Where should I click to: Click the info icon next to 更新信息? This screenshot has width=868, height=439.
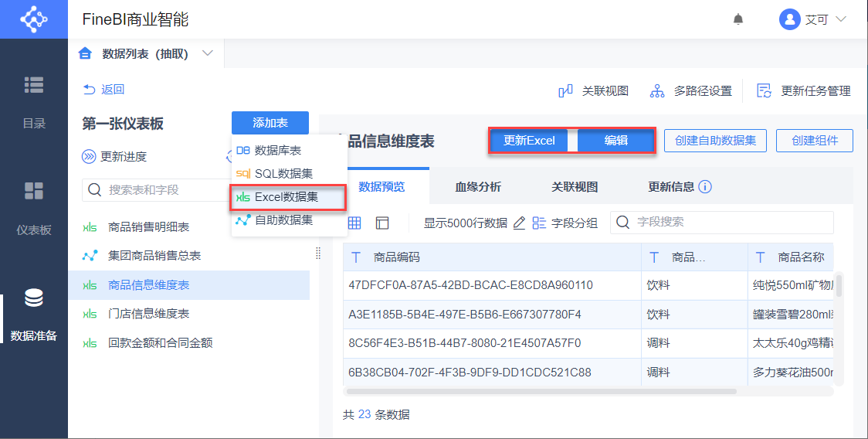pos(705,187)
